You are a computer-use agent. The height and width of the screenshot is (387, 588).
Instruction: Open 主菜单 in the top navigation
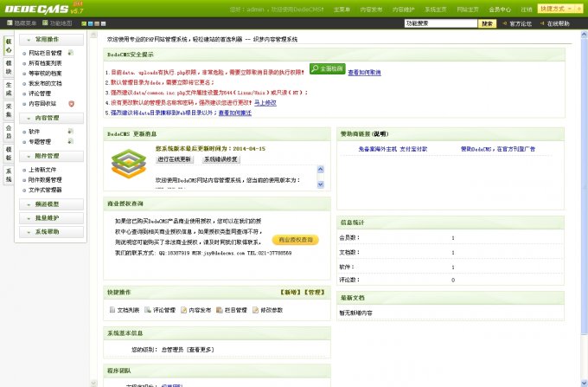342,10
